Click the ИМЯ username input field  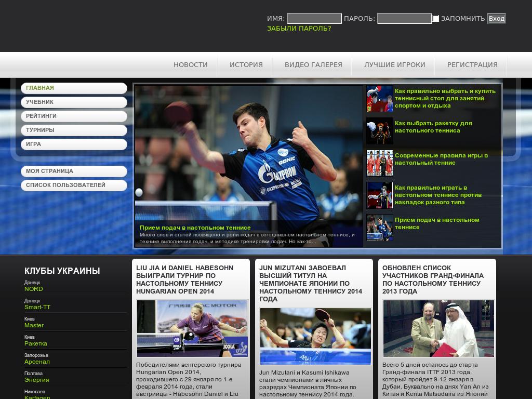[314, 18]
